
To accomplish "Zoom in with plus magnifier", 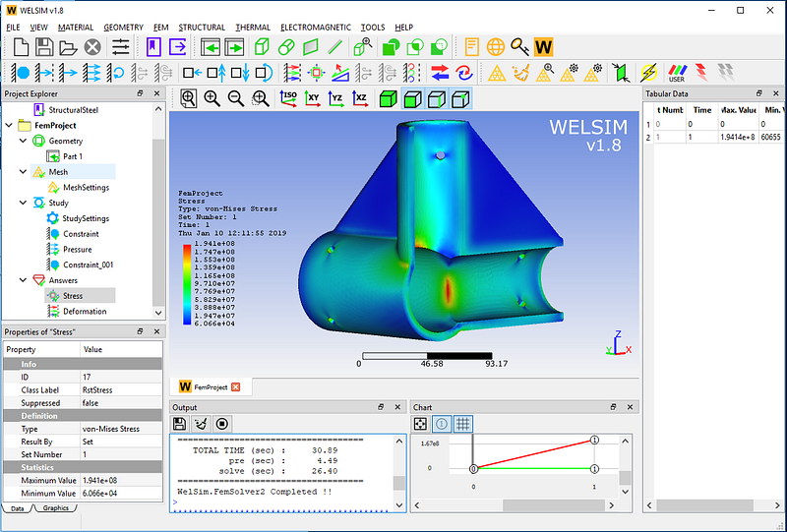I will 212,99.
